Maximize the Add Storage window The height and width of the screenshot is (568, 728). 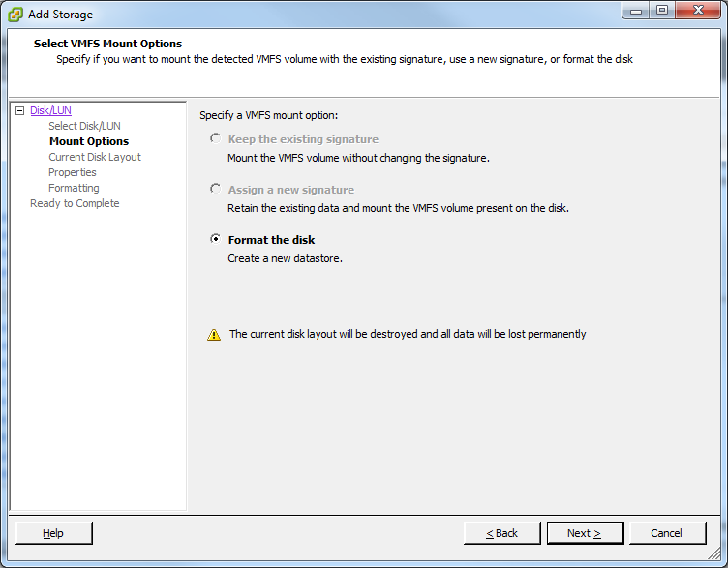coord(662,11)
